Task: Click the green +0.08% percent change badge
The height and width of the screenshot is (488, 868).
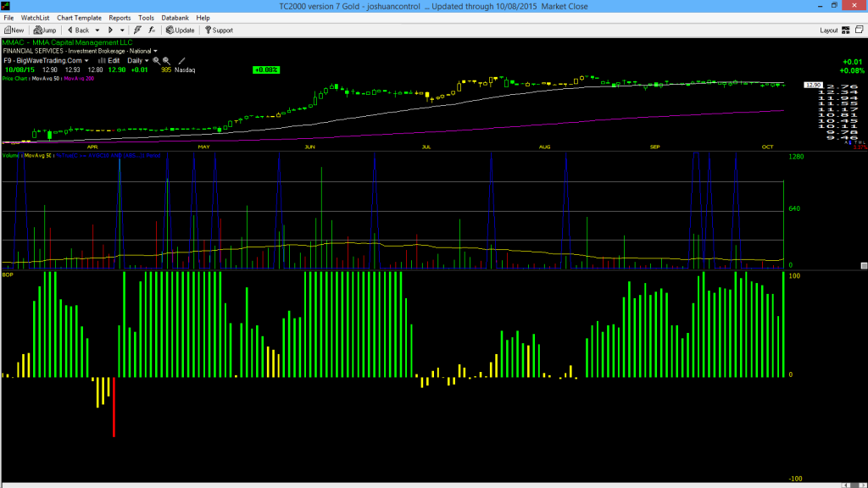Action: (266, 69)
